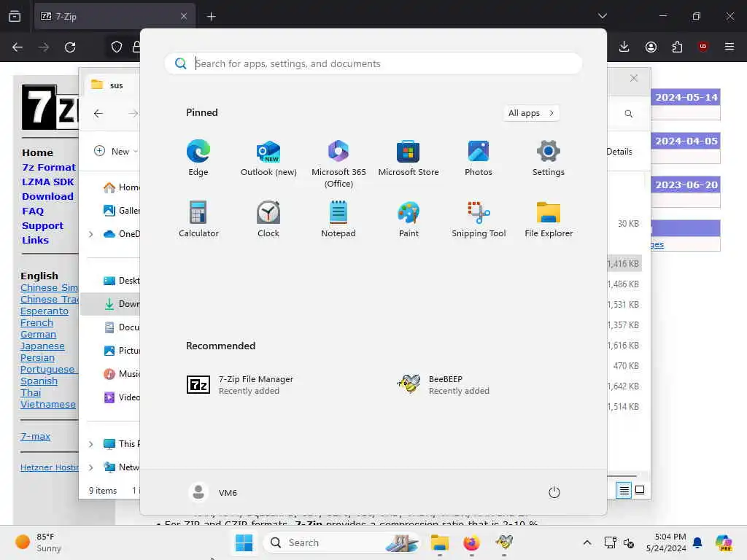Viewport: 747px width, 560px height.
Task: Open Edge from pinned apps
Action: [x=198, y=158]
